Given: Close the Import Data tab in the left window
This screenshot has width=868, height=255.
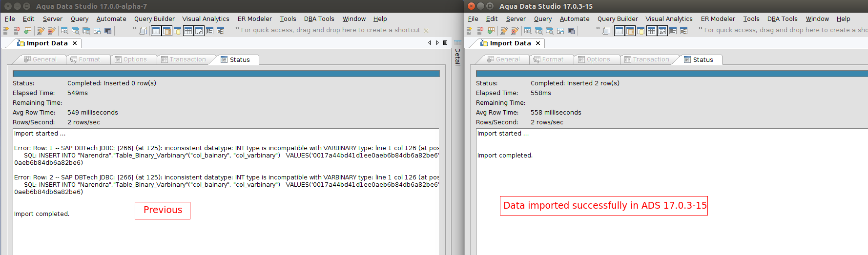Looking at the screenshot, I should [x=75, y=43].
